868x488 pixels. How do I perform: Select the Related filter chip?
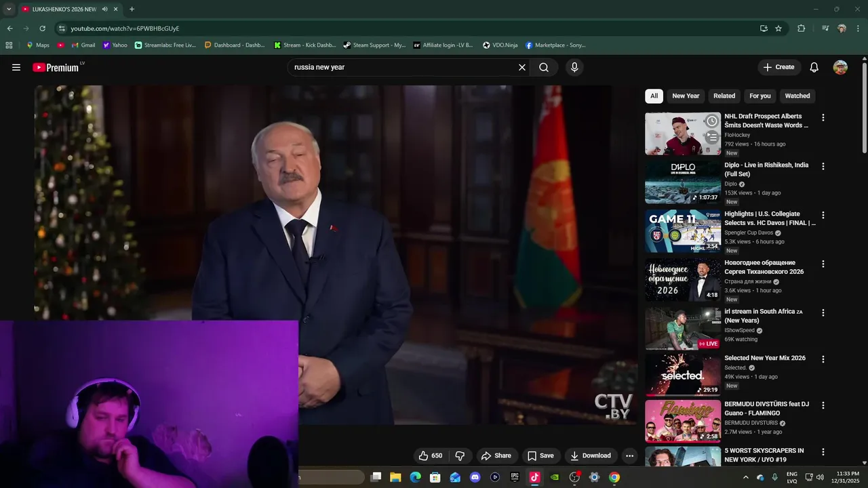click(x=724, y=96)
